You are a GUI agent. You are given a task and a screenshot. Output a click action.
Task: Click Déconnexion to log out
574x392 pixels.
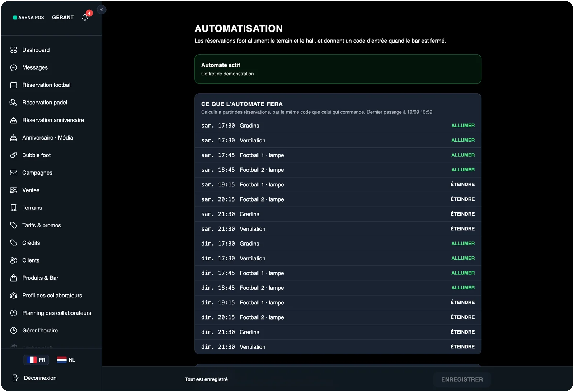(x=35, y=378)
